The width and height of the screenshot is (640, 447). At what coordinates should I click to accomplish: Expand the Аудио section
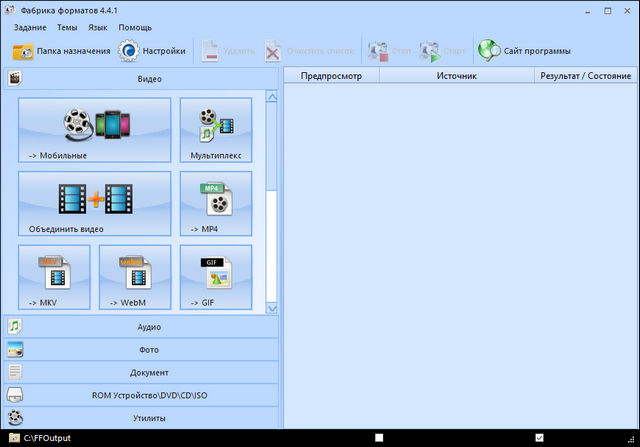click(x=148, y=327)
